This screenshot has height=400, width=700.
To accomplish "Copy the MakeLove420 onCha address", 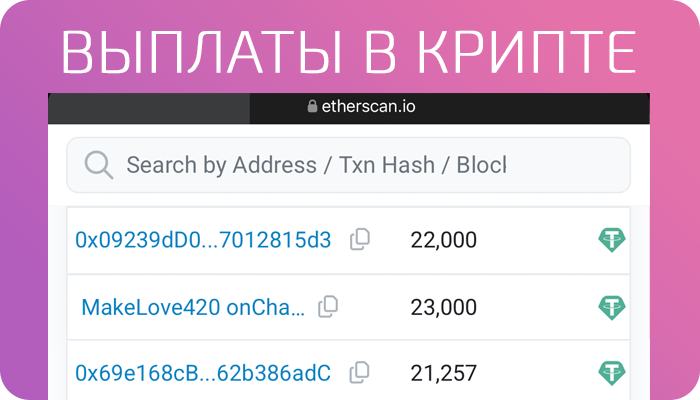I will (328, 307).
